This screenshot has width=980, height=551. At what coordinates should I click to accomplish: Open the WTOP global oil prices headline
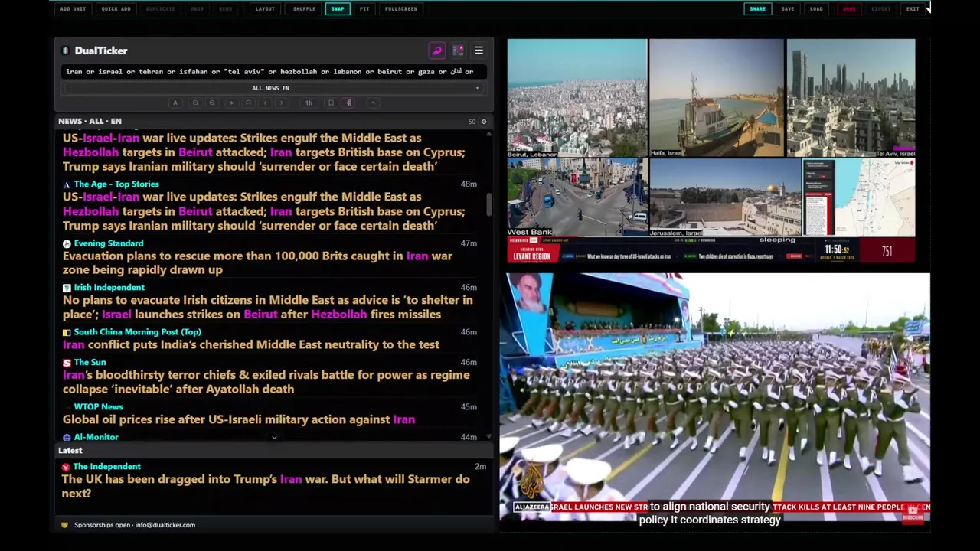pos(239,419)
